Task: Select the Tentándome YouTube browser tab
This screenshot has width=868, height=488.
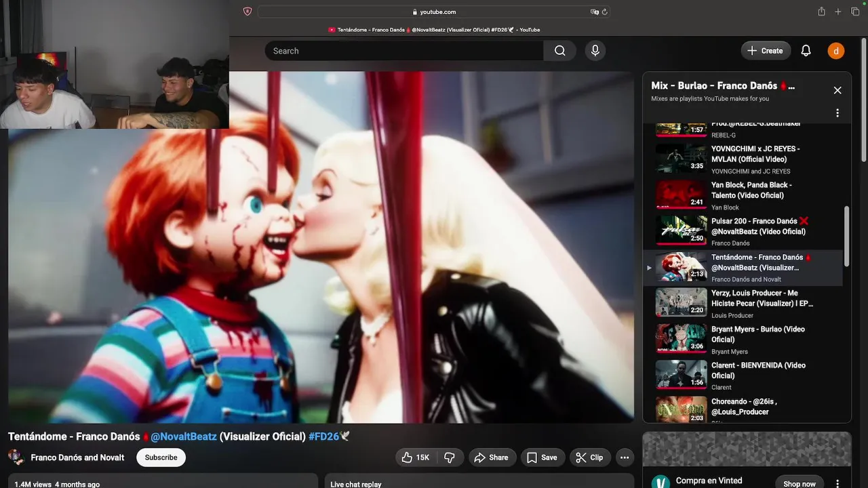Action: coord(434,30)
